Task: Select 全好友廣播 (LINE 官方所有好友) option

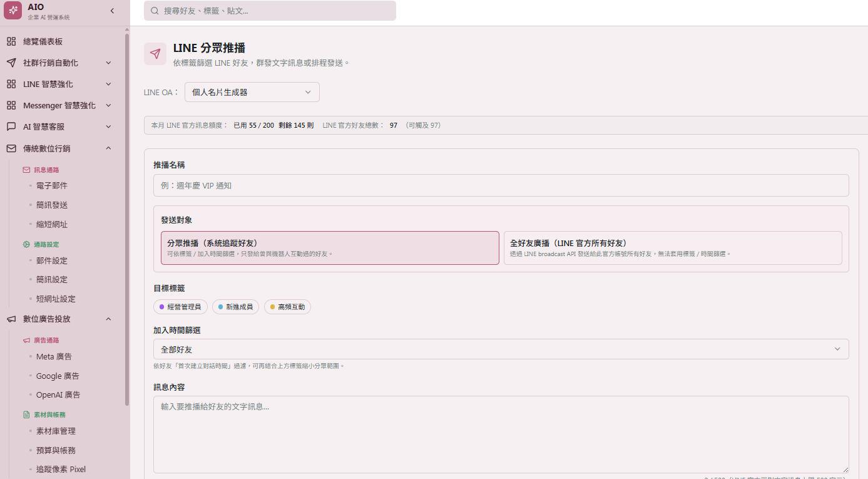Action: [673, 248]
